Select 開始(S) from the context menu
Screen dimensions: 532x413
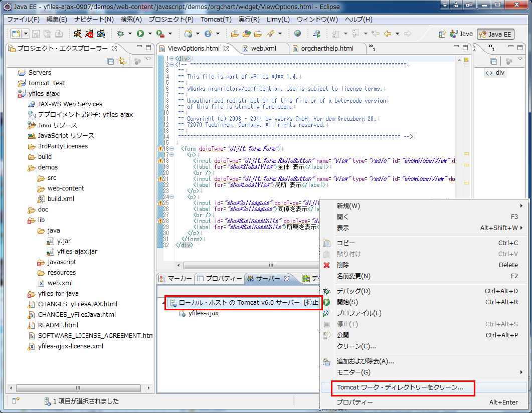[347, 302]
